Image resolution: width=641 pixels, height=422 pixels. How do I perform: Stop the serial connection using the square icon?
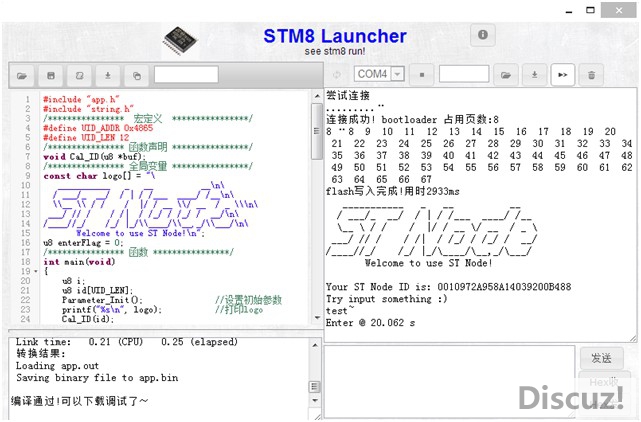pyautogui.click(x=422, y=75)
